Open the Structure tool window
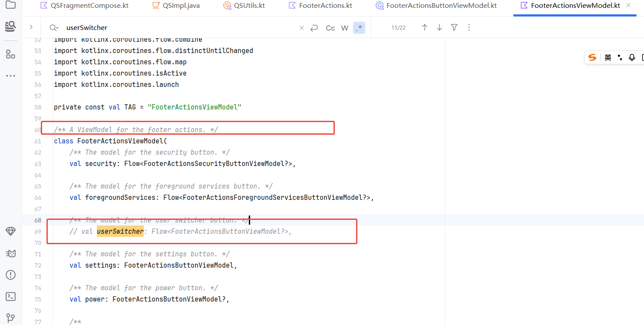Screen dimensions: 644x325 pos(10,54)
